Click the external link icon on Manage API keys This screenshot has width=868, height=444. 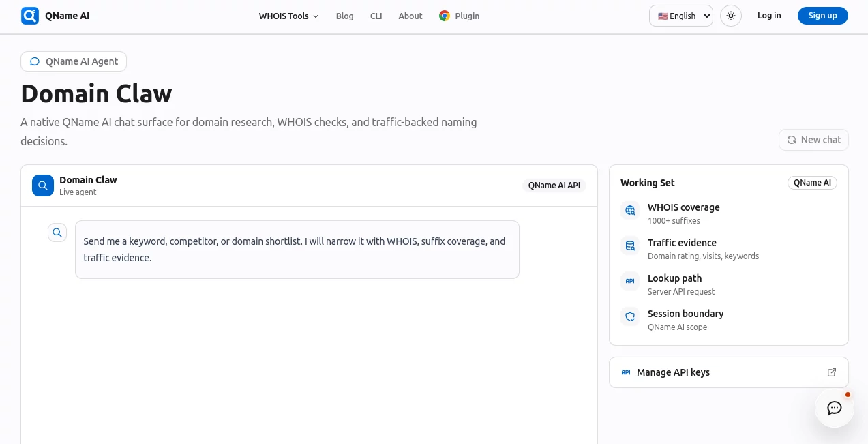(832, 372)
